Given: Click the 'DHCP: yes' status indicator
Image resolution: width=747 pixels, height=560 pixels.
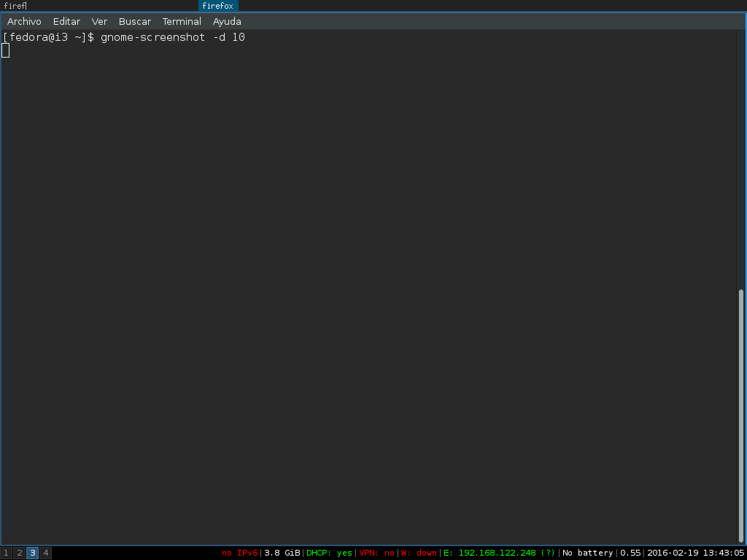Looking at the screenshot, I should (329, 553).
